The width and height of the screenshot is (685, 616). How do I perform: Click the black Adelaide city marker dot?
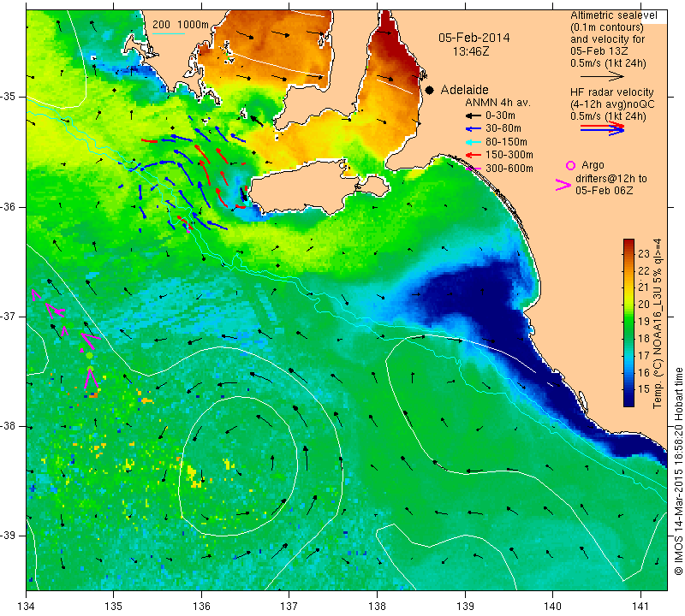(430, 90)
